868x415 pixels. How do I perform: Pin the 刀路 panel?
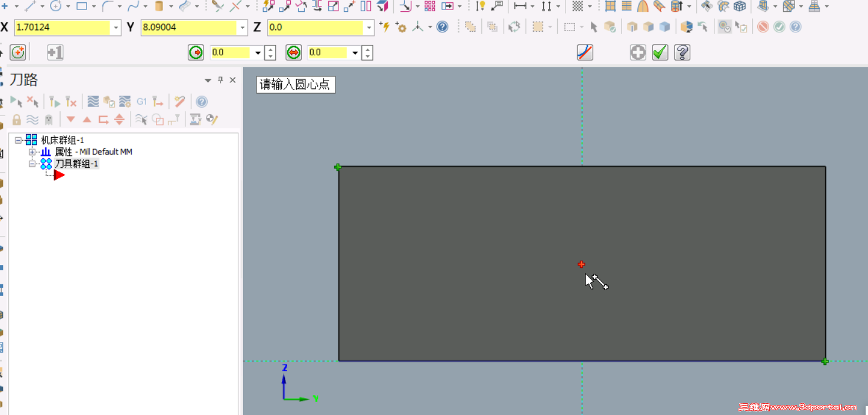221,80
